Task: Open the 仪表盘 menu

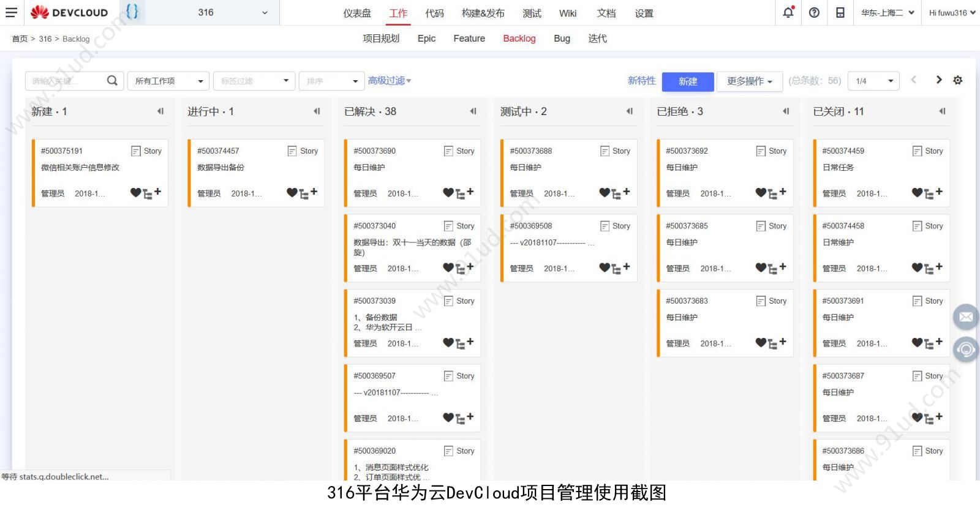Action: (x=357, y=13)
